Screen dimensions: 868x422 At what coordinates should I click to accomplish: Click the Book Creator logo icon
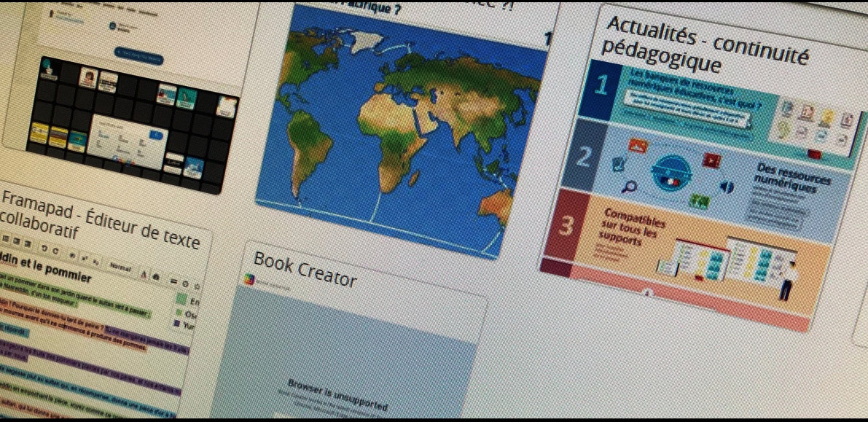tap(249, 281)
